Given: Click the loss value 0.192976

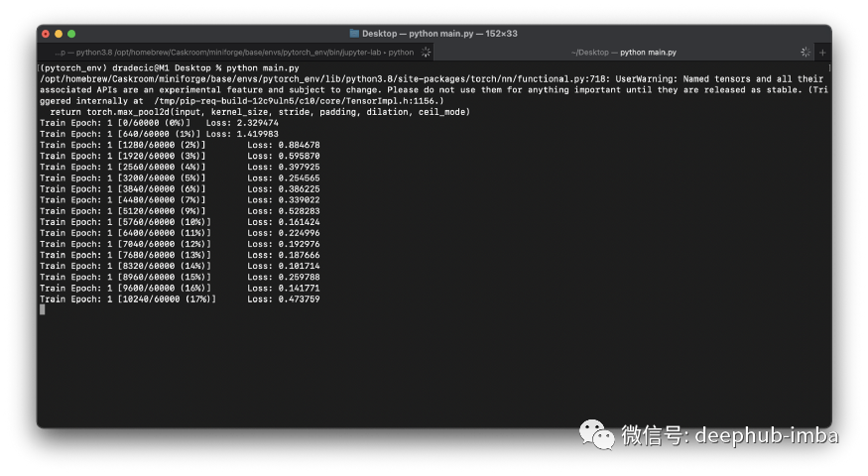Looking at the screenshot, I should pos(299,244).
